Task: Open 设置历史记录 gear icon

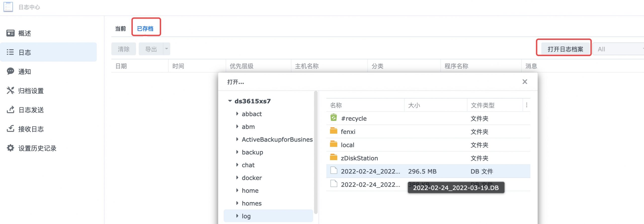Action: click(10, 148)
